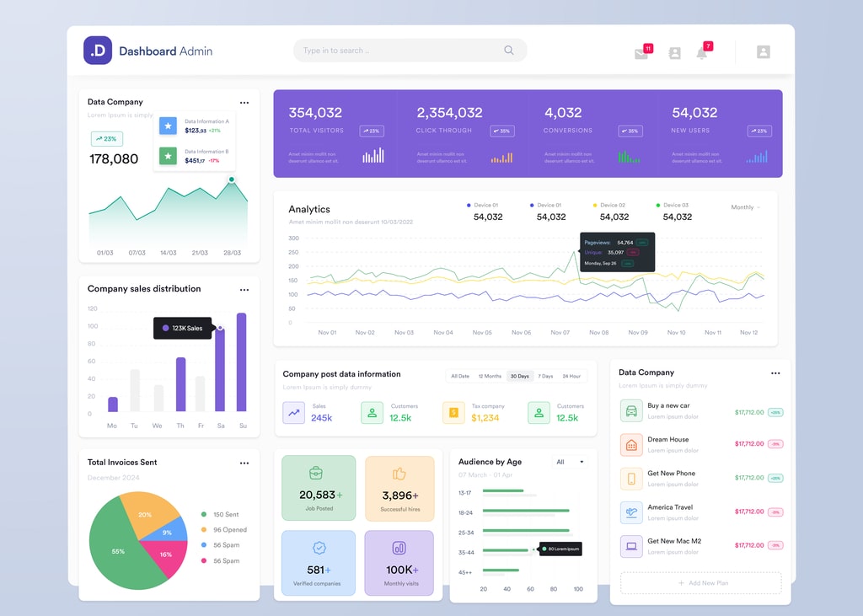863x616 pixels.
Task: Open the Monthly period dropdown
Action: [745, 207]
